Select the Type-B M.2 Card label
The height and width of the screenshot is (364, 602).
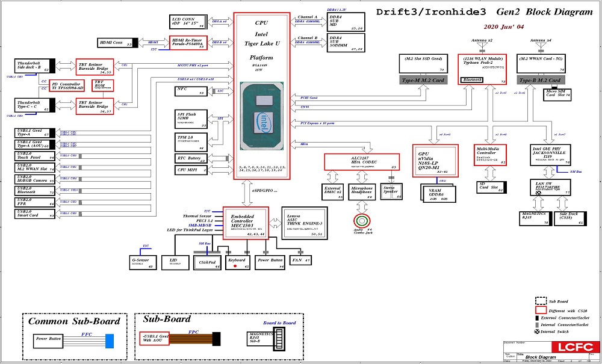[542, 80]
